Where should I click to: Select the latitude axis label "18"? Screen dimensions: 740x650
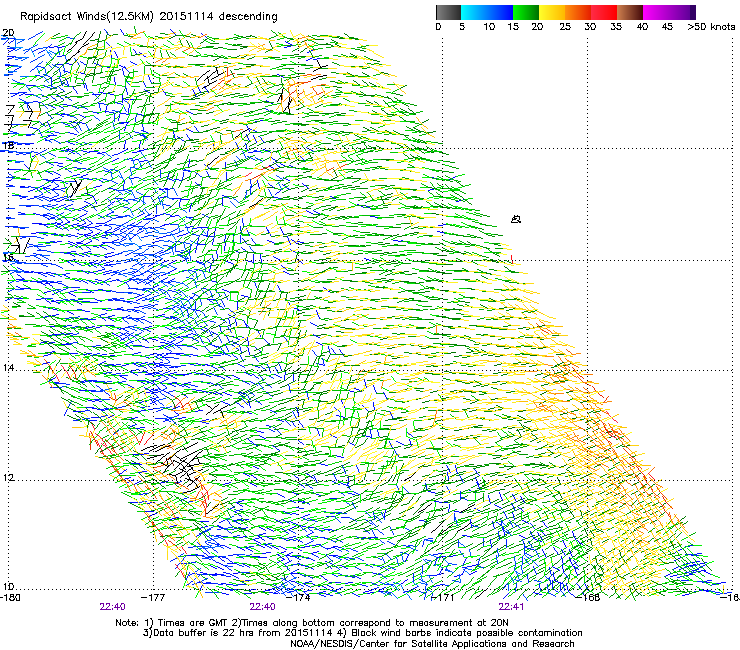(x=8, y=145)
